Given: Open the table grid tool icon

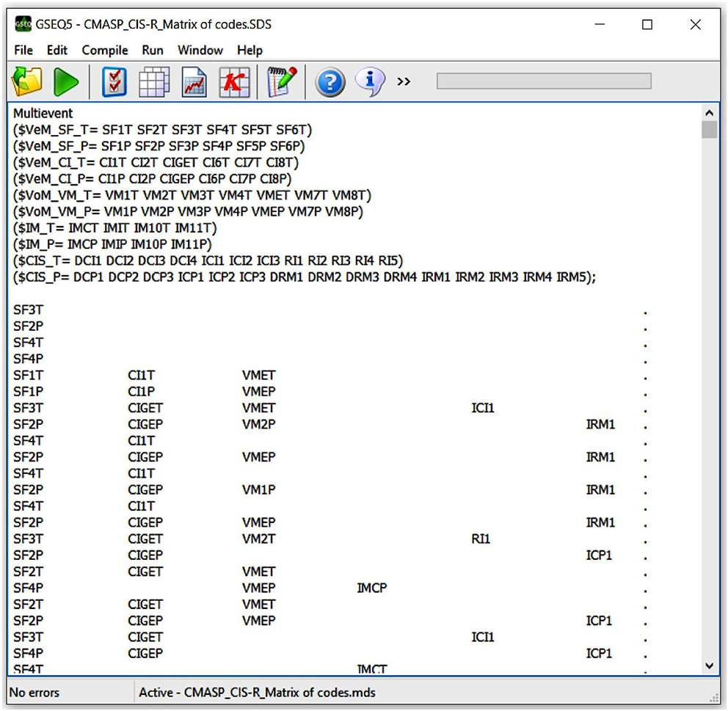Looking at the screenshot, I should [x=154, y=81].
